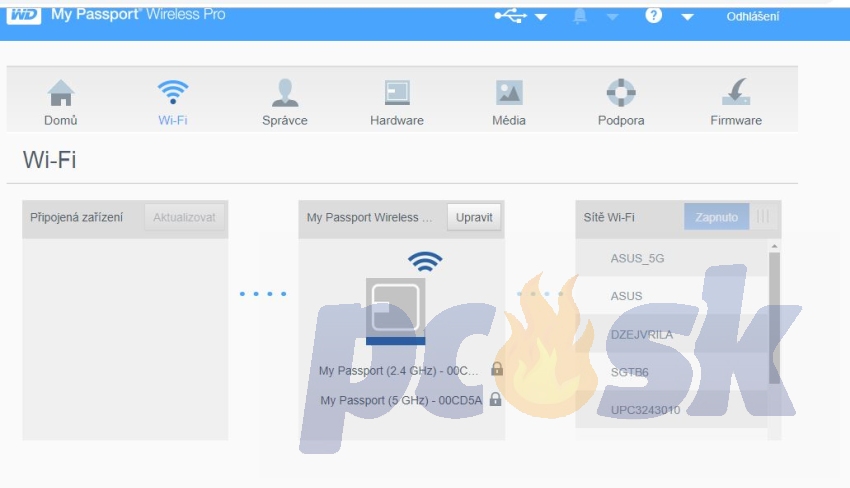
Task: Expand the help dropdown arrow
Action: [687, 17]
